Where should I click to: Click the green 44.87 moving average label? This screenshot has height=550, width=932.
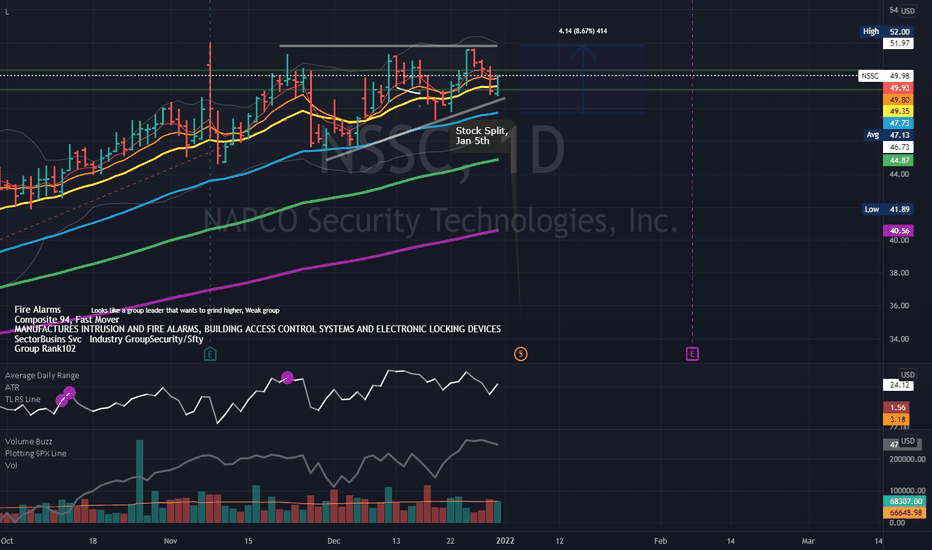899,161
